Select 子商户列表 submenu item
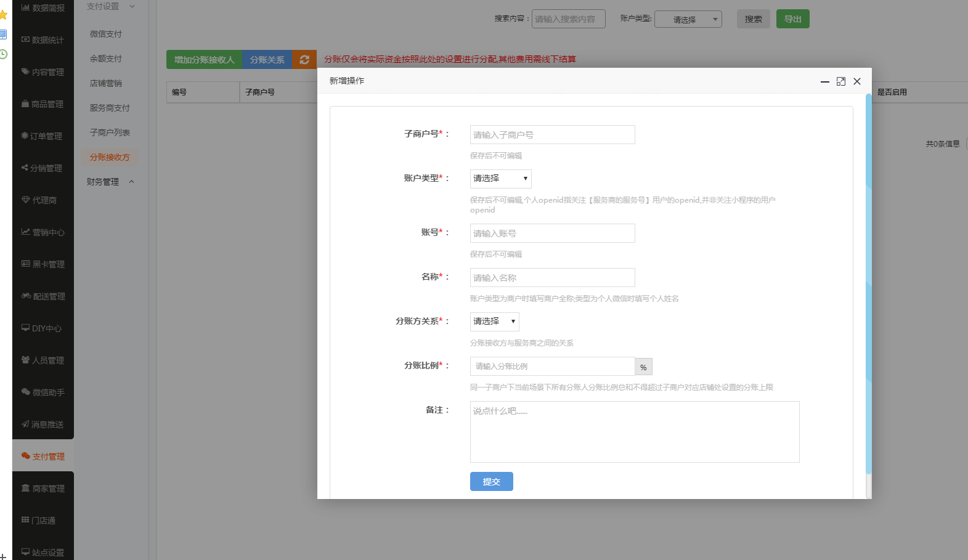The height and width of the screenshot is (560, 968). [x=110, y=132]
